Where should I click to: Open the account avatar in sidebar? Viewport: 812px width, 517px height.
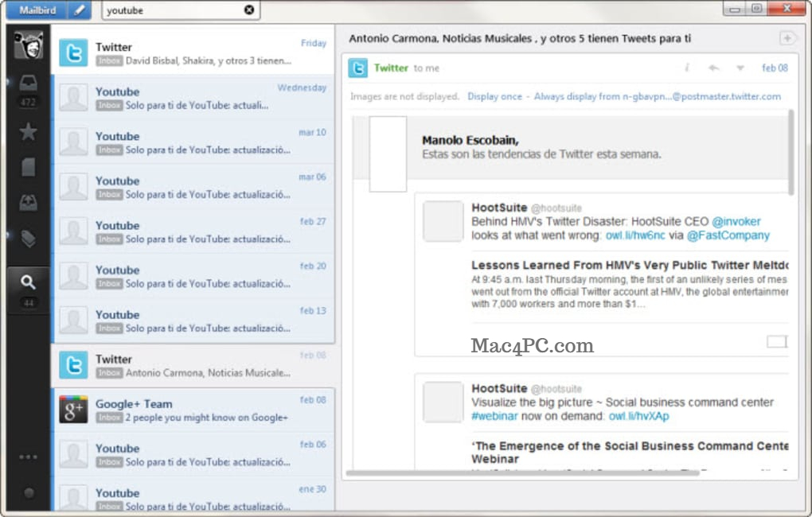tap(29, 45)
